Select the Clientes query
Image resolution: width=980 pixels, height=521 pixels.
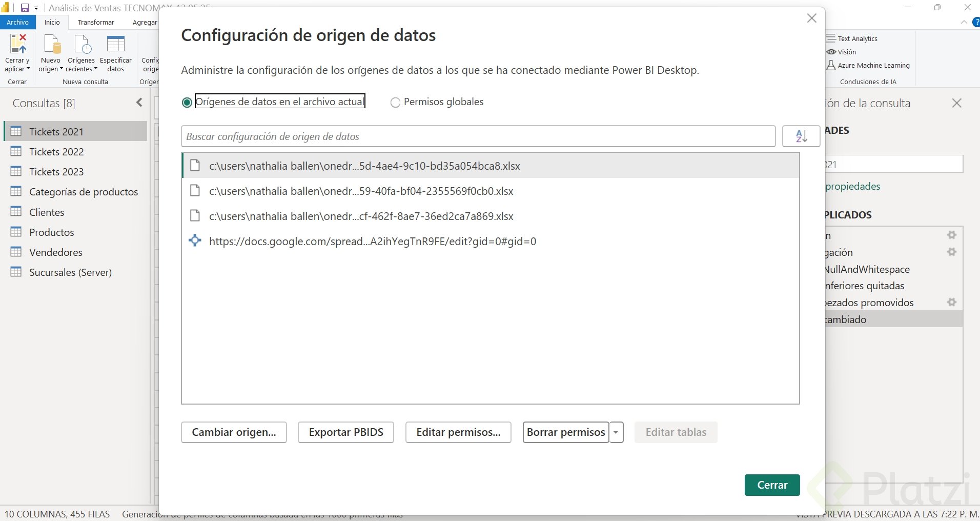click(75, 212)
